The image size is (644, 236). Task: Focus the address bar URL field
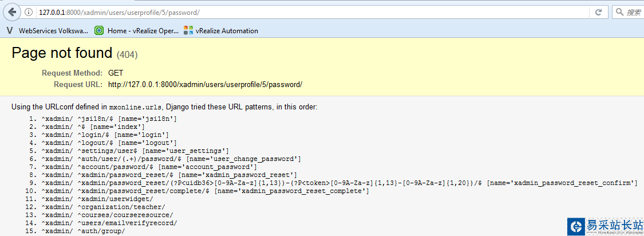[x=286, y=12]
